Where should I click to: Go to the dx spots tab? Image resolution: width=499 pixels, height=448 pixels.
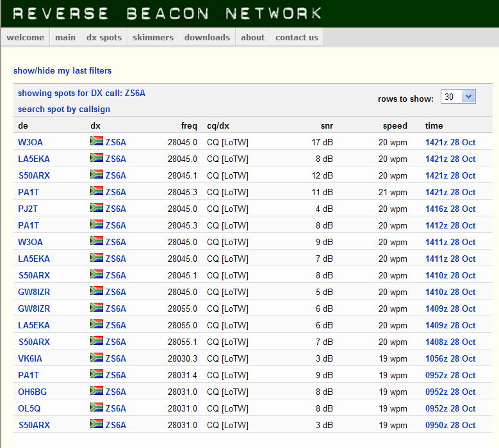[104, 37]
